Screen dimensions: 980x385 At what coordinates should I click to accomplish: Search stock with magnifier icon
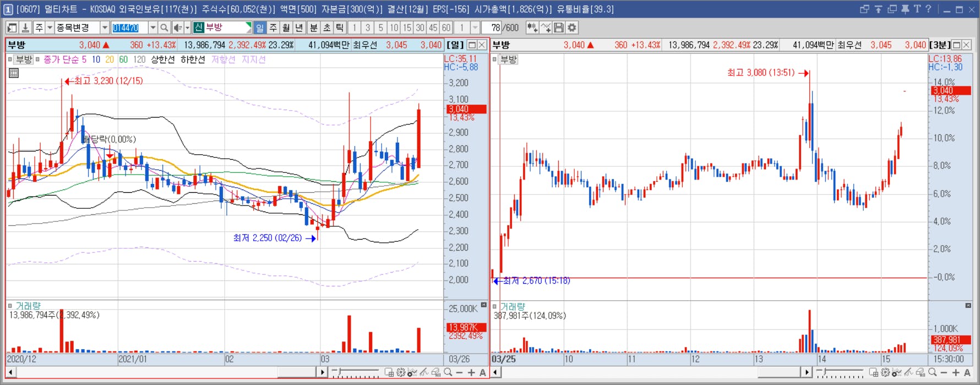tap(164, 28)
